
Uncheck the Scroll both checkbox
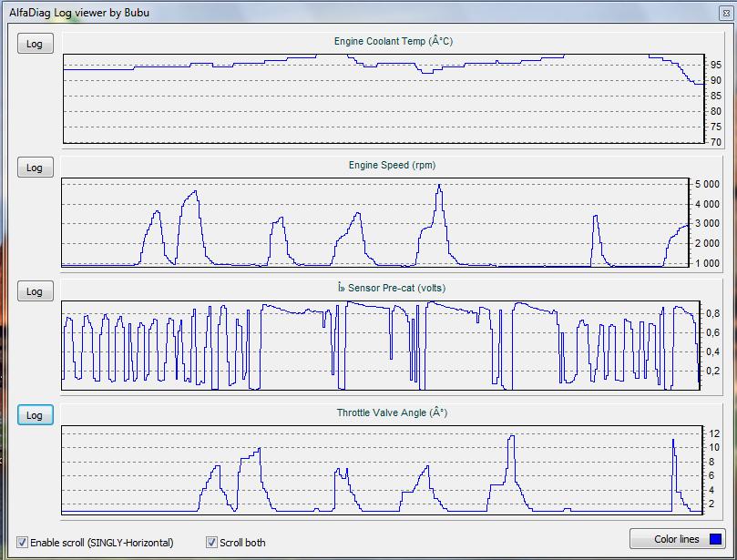[x=212, y=542]
